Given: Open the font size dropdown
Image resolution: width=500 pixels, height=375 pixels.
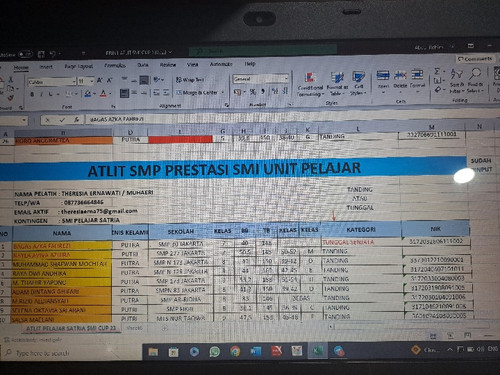Looking at the screenshot, I should pyautogui.click(x=92, y=81).
